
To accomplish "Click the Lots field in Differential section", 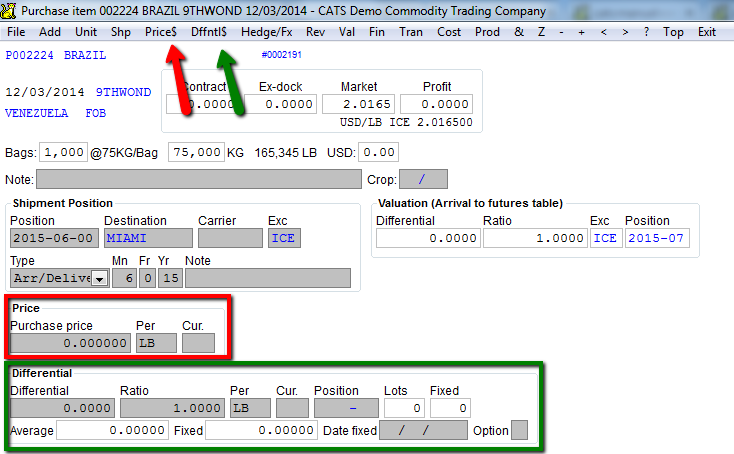I will point(404,408).
